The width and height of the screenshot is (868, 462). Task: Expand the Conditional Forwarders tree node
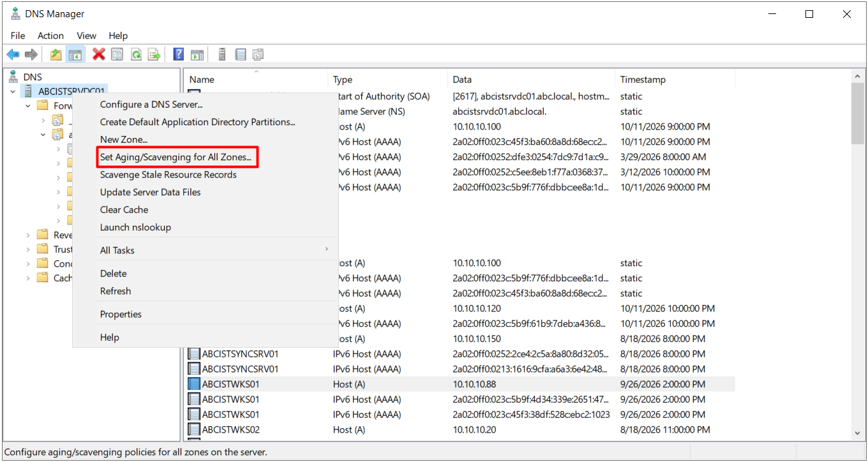coord(28,264)
